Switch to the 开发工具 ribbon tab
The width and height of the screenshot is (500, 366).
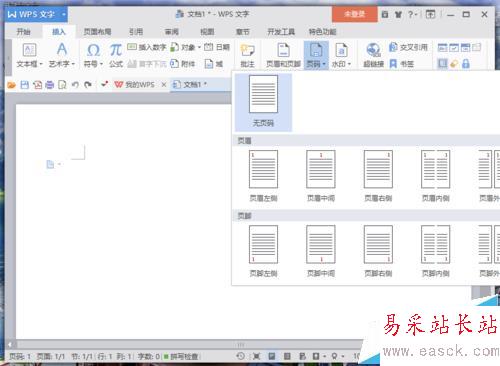(x=281, y=32)
